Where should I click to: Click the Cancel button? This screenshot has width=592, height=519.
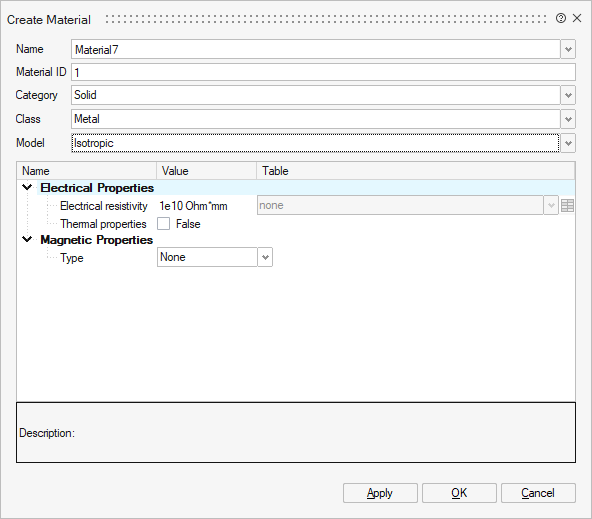point(538,493)
